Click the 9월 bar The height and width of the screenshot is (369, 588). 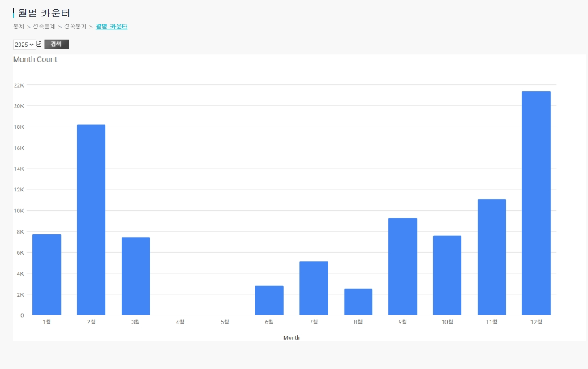403,267
